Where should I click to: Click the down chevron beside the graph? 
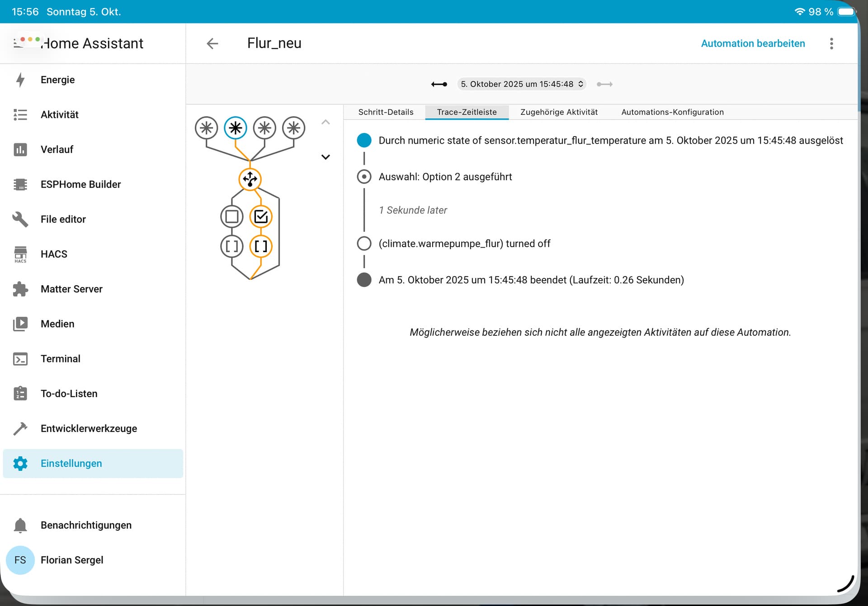click(325, 157)
